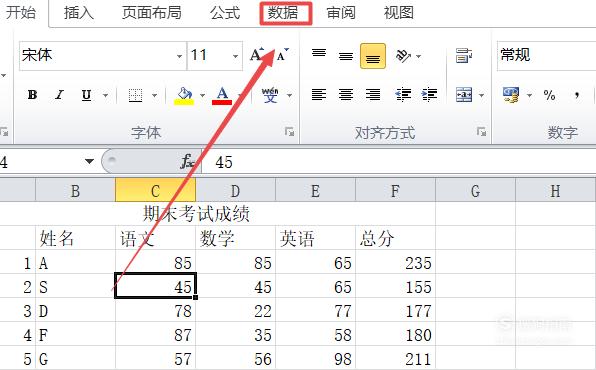Select cell with value 98
This screenshot has width=596, height=370.
(x=315, y=359)
